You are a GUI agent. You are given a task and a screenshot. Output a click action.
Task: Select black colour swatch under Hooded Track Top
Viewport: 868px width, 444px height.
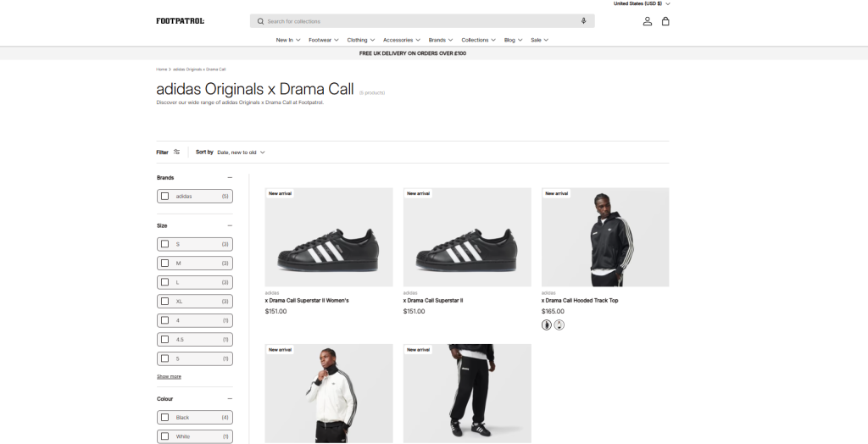(x=547, y=325)
